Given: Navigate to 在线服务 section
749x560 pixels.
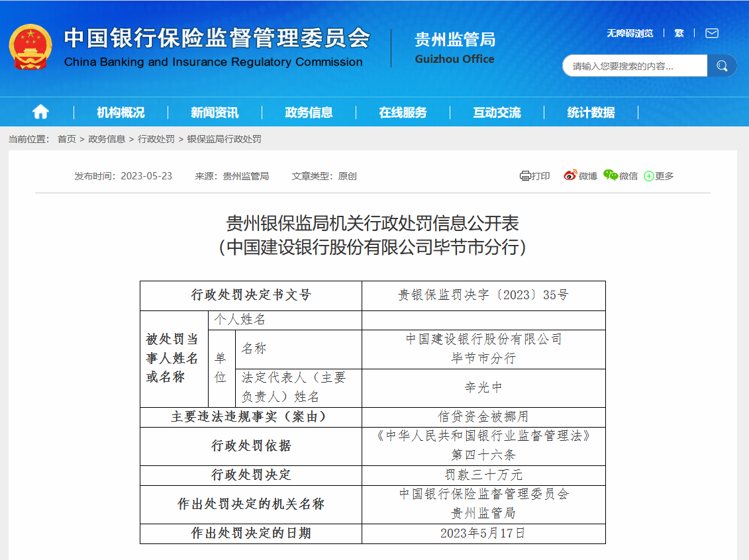Looking at the screenshot, I should pos(403,113).
